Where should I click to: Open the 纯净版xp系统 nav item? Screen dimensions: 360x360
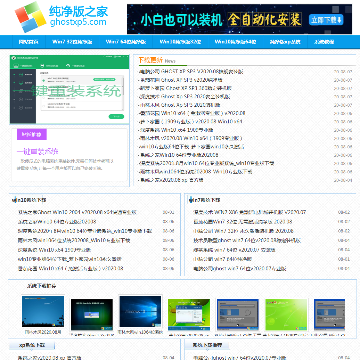point(285,42)
